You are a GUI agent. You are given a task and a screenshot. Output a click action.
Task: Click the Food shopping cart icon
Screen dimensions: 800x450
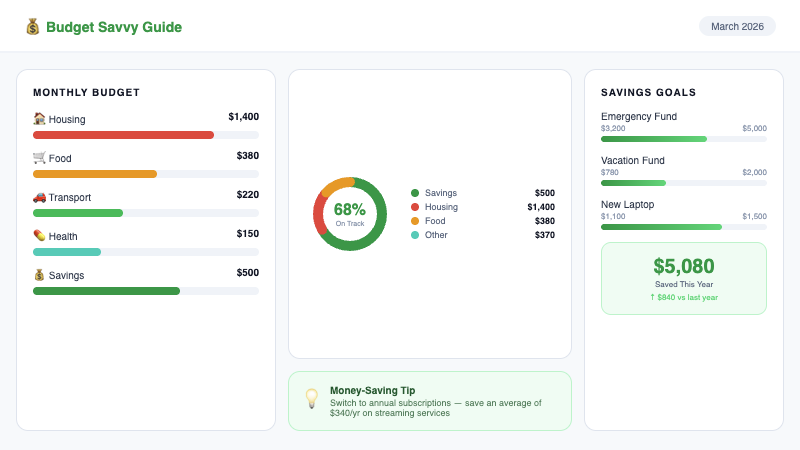pyautogui.click(x=39, y=157)
